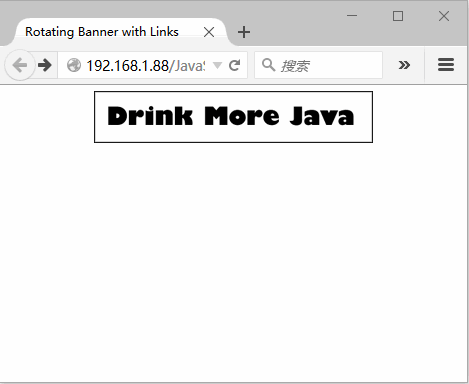Screen dimensions: 469x384
Task: Click into the 搜索 search field
Action: [318, 65]
